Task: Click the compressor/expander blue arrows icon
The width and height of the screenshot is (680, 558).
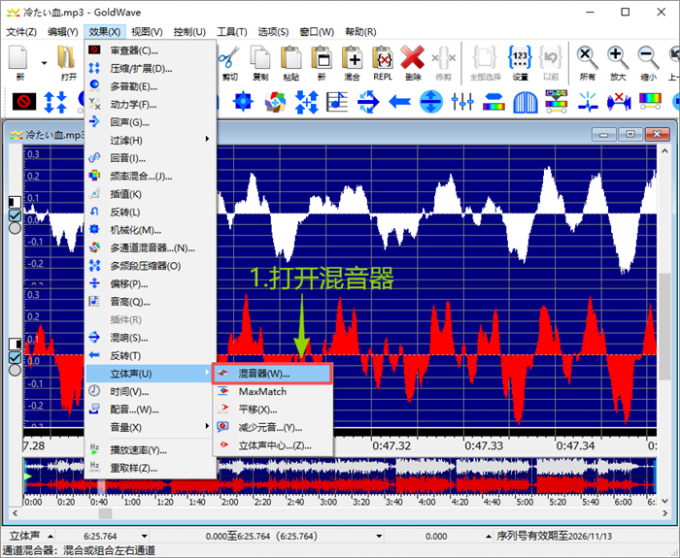Action: click(x=55, y=102)
